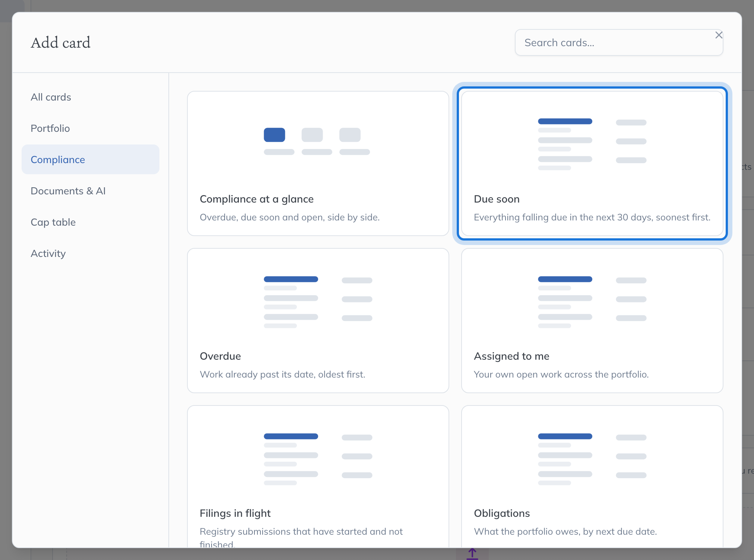This screenshot has height=560, width=754.
Task: Close the Add card dialog
Action: tap(719, 35)
